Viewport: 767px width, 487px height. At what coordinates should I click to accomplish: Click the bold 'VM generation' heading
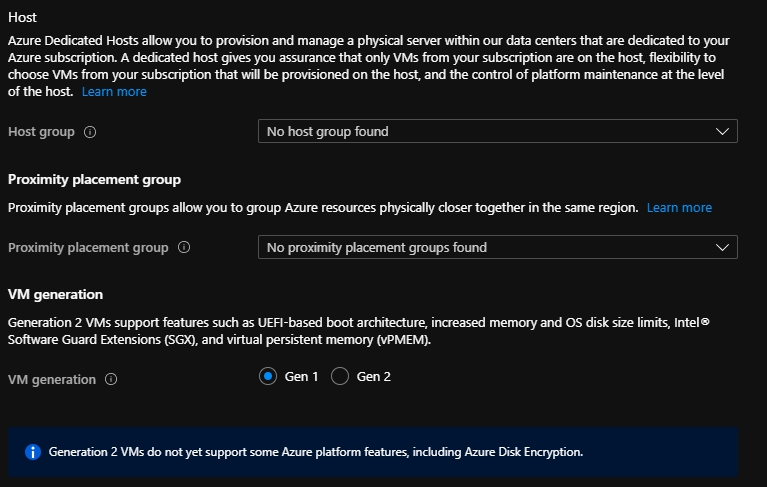(x=55, y=295)
